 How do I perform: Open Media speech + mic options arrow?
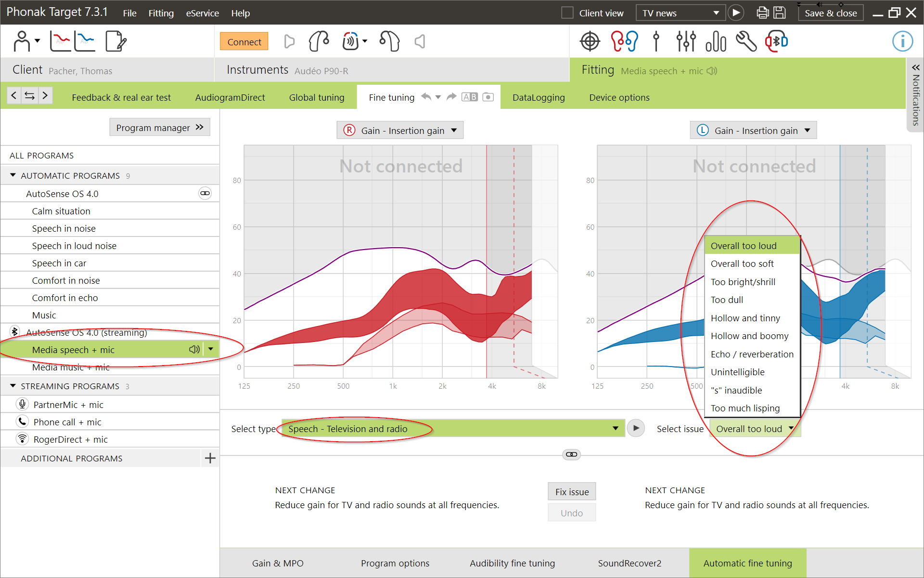211,349
